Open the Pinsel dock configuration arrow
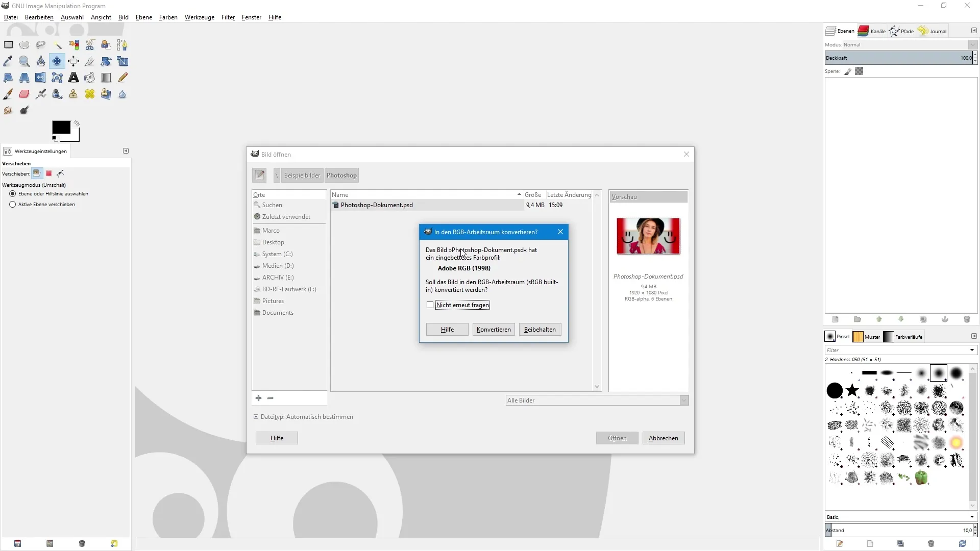Viewport: 980px width, 551px height. 974,336
